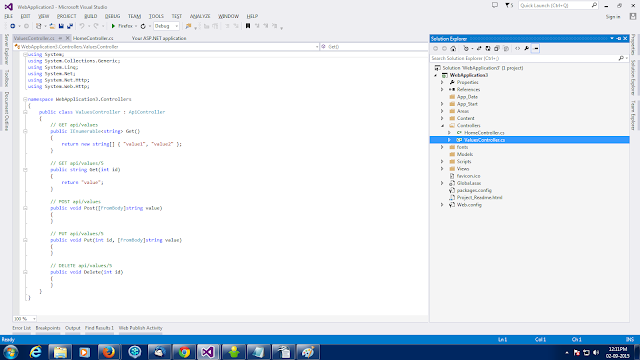Click the Home icon in Solution Explorer
The image size is (640, 360).
click(453, 49)
